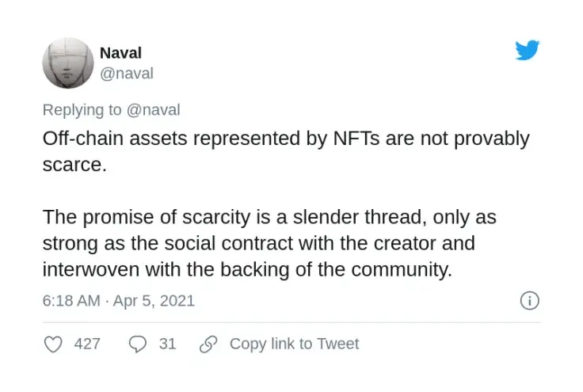Image resolution: width=583 pixels, height=392 pixels.
Task: Click the Twitter bird logo
Action: coord(528,51)
